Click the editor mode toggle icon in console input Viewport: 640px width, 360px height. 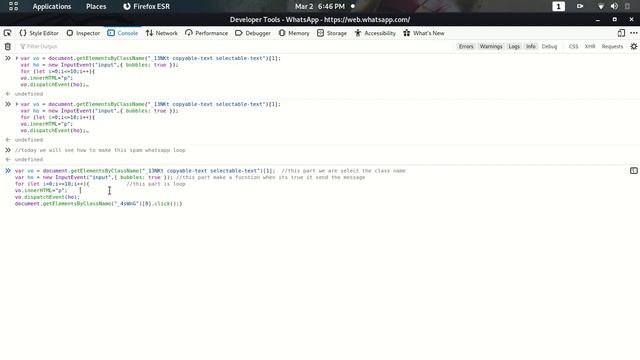tap(633, 171)
